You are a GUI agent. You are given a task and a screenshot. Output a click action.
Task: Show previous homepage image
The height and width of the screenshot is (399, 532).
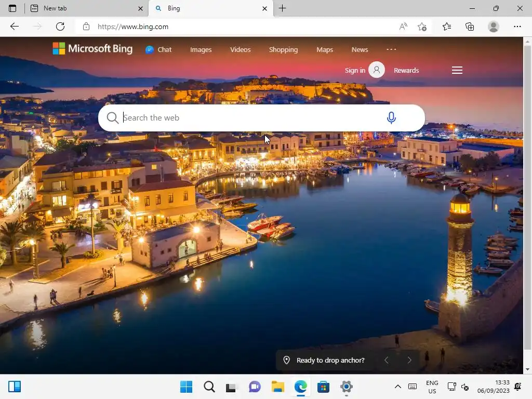[x=386, y=361]
